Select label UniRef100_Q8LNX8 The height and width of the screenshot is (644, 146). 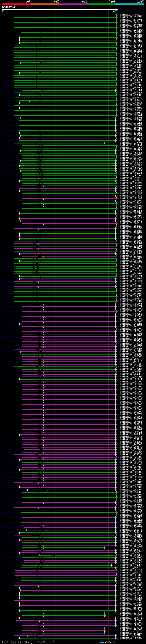[x=131, y=42]
